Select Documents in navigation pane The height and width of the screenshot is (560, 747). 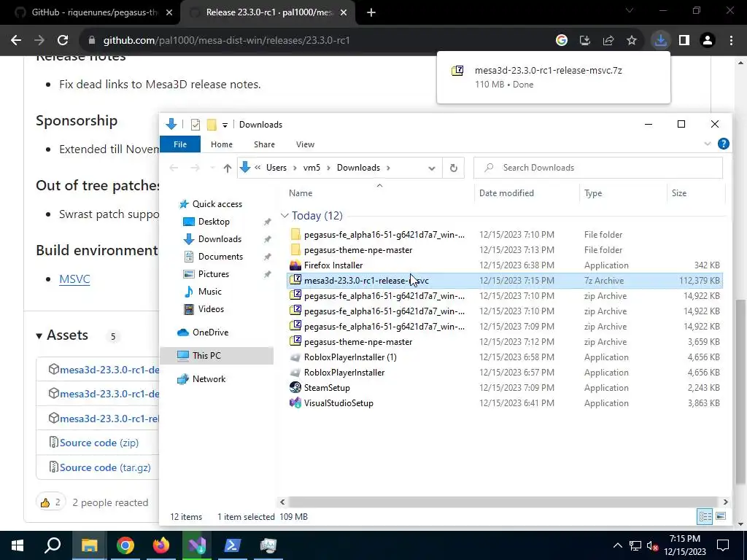tap(220, 257)
